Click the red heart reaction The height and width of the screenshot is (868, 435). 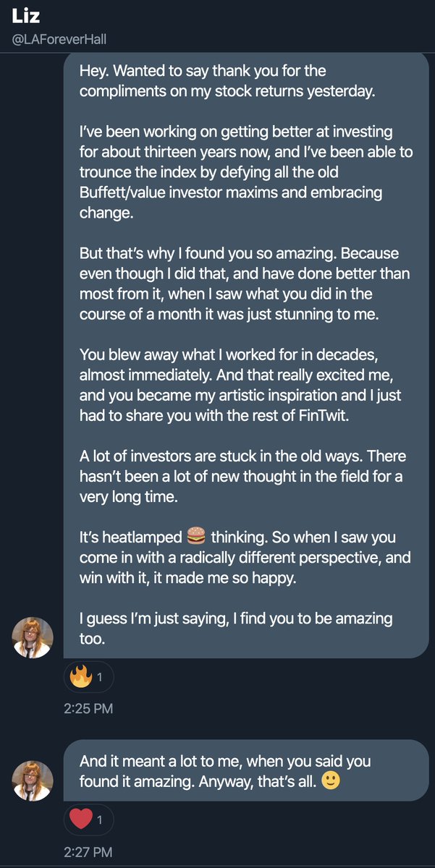(80, 820)
